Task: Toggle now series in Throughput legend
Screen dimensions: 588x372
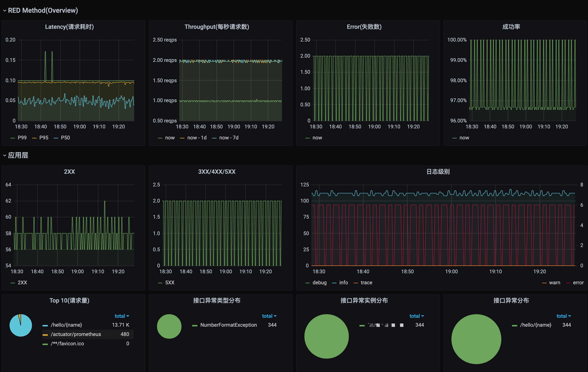Action: coord(170,138)
